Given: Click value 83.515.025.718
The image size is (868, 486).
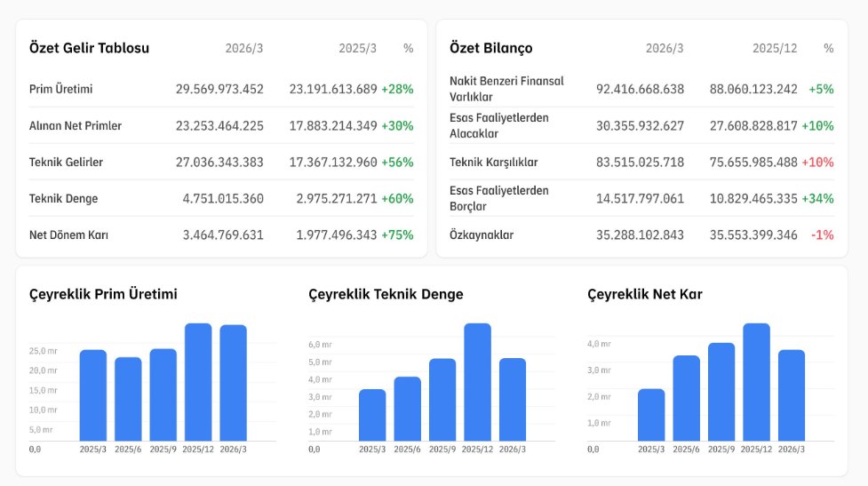Looking at the screenshot, I should click(x=640, y=163).
